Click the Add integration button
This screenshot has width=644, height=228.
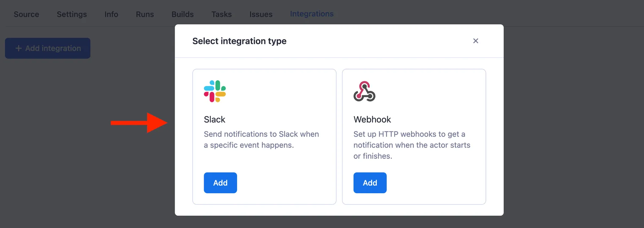pyautogui.click(x=48, y=48)
